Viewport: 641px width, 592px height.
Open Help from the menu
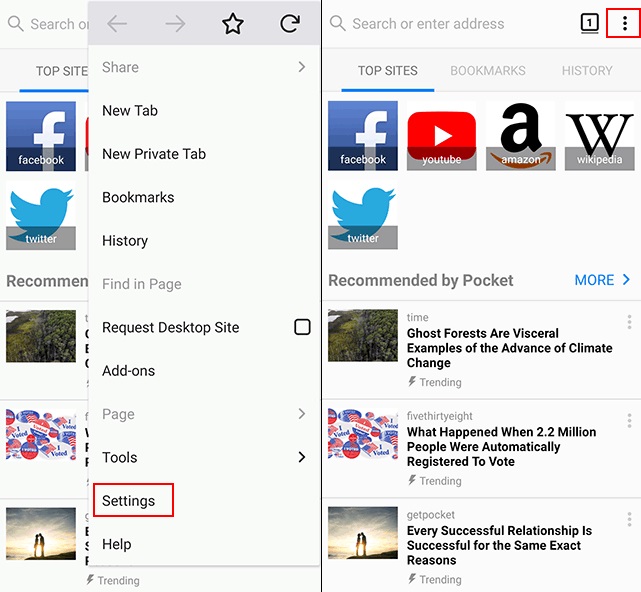(204, 544)
